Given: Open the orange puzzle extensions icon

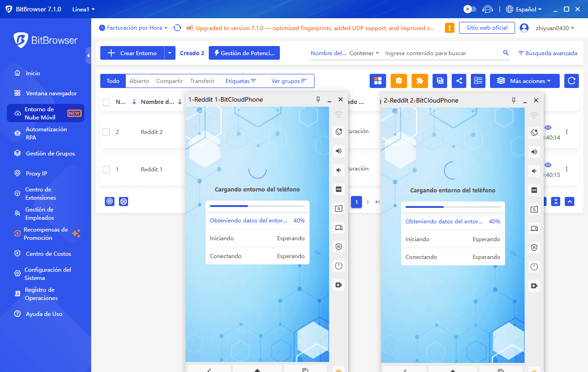Looking at the screenshot, I should coord(420,81).
